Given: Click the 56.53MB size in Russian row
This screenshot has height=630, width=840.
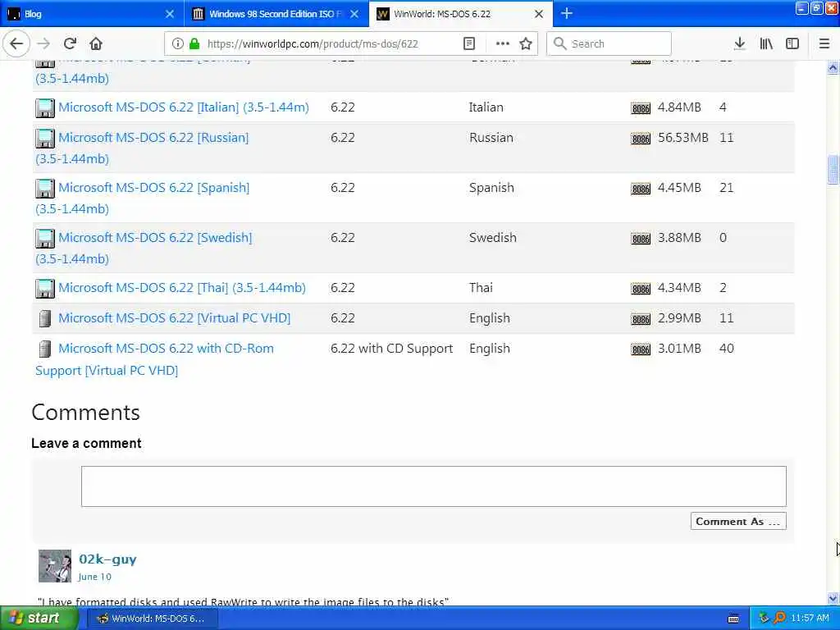Looking at the screenshot, I should click(683, 138).
